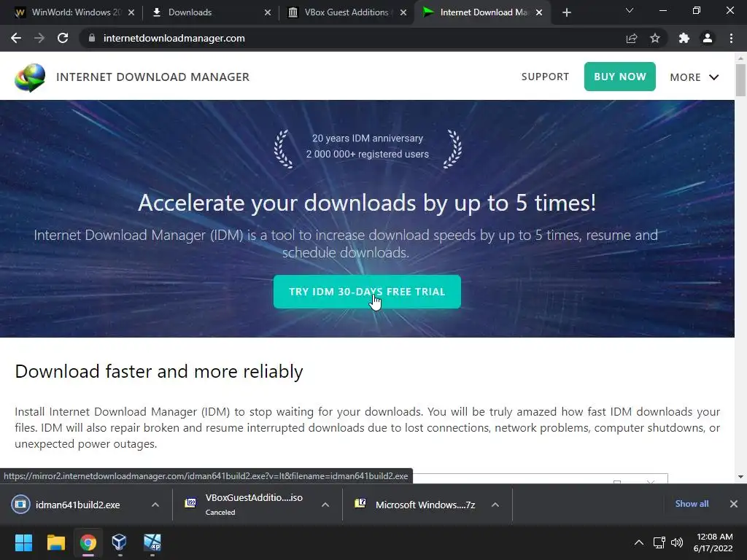Close the WinWorld tab
This screenshot has height=560, width=747.
131,12
